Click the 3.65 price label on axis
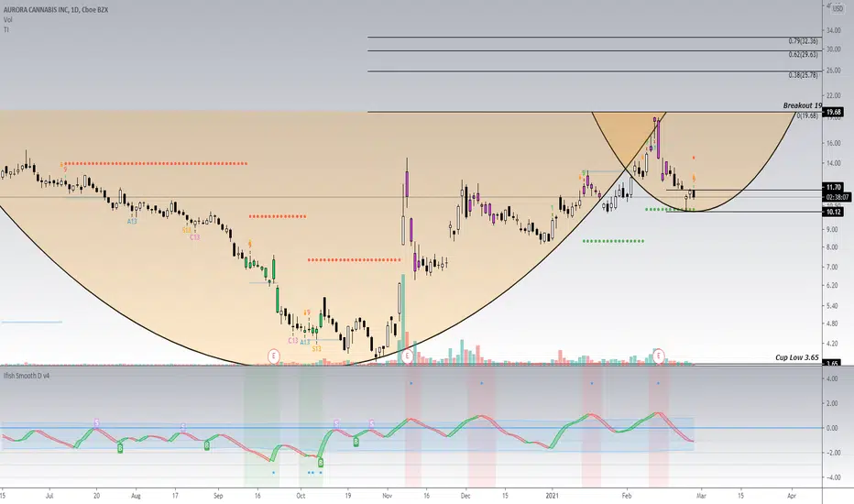Screen dimensions: 854x504 [x=832, y=363]
